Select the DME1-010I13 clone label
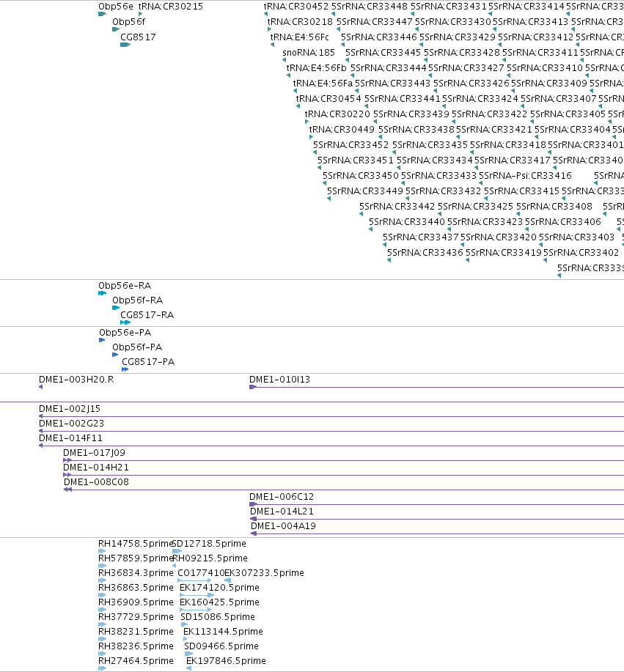Viewport: 624px width, 672px height. click(x=279, y=380)
